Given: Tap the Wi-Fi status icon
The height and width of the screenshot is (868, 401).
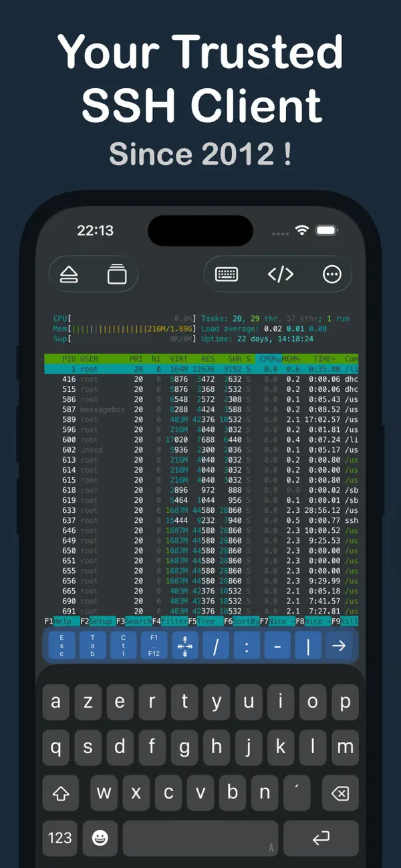Looking at the screenshot, I should (302, 230).
